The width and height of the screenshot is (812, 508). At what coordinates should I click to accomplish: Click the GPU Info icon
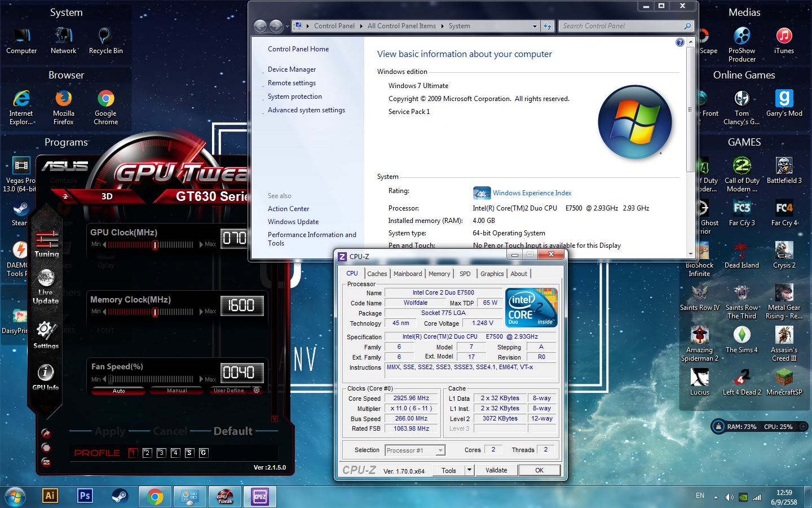[x=46, y=373]
